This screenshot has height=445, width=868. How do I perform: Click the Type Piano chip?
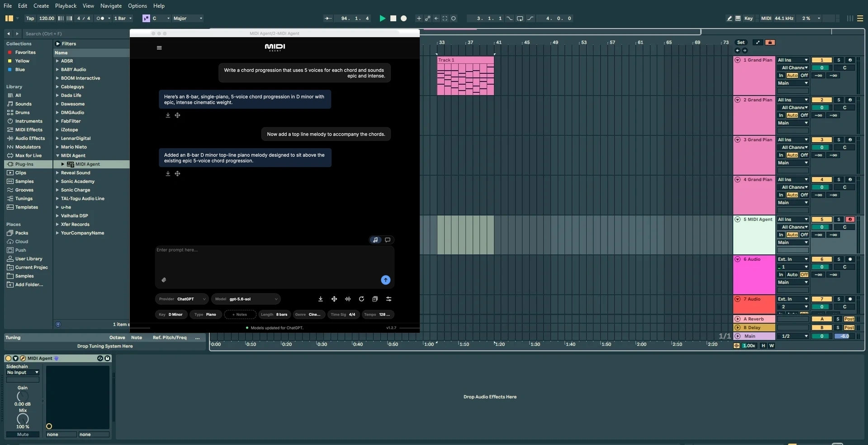[x=205, y=315]
